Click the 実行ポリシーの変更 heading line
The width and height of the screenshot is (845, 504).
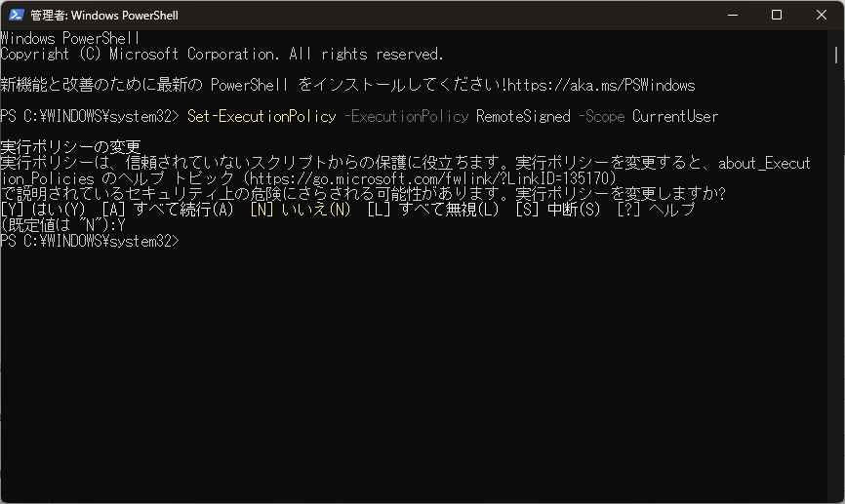(70, 147)
